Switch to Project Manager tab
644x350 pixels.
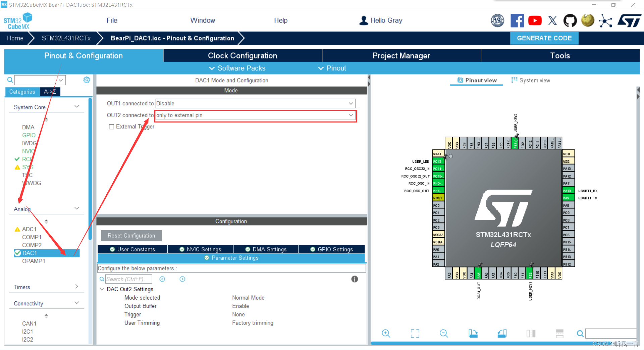[401, 56]
